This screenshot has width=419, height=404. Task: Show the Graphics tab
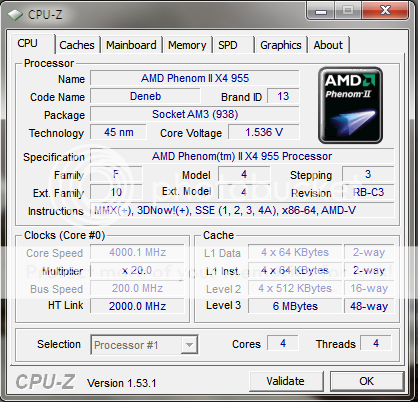(x=281, y=45)
